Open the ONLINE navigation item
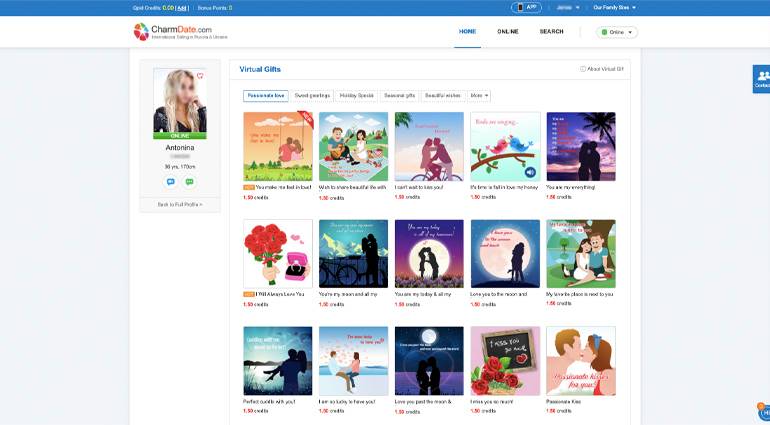 point(508,31)
